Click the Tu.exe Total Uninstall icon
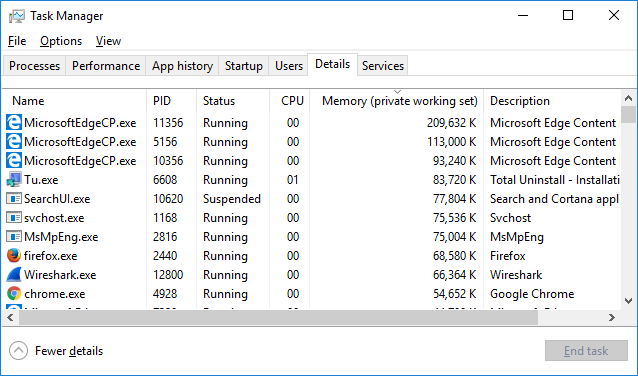 pyautogui.click(x=13, y=180)
